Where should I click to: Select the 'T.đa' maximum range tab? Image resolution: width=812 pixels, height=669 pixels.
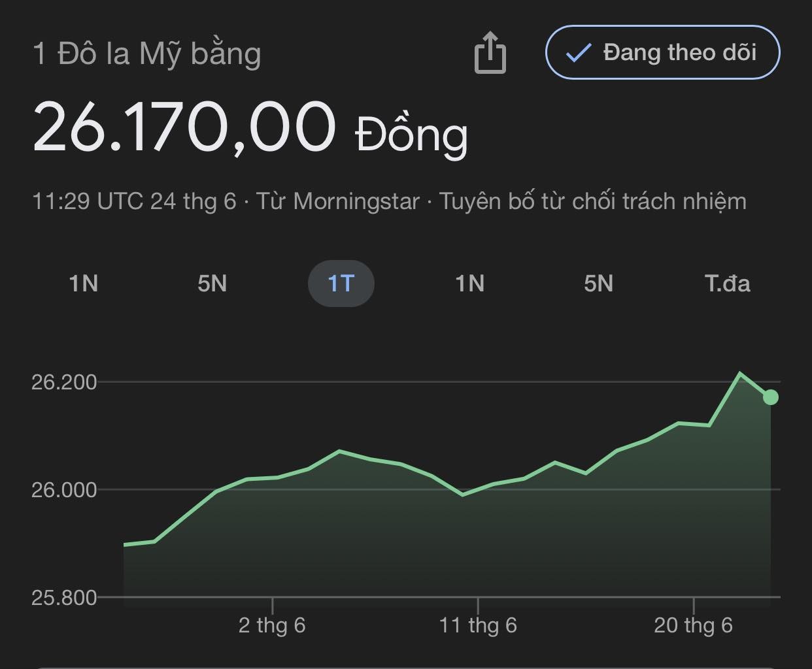[727, 284]
